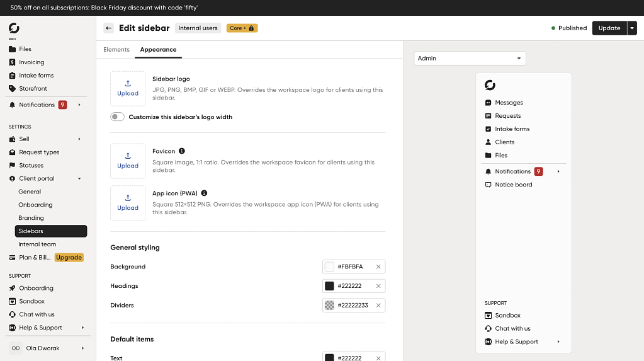Screen dimensions: 644x361
Task: Expand Notifications in preview sidebar
Action: 558,171
